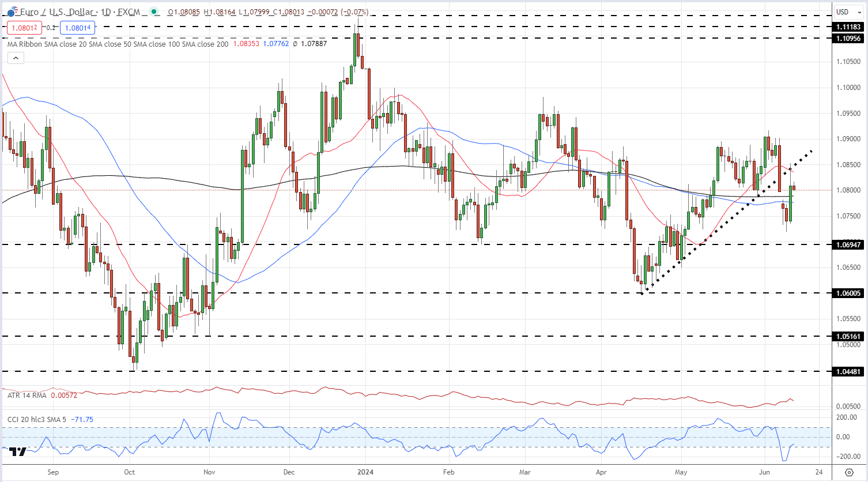The height and width of the screenshot is (482, 868).
Task: Click the red SMA value 1.08353
Action: click(246, 44)
